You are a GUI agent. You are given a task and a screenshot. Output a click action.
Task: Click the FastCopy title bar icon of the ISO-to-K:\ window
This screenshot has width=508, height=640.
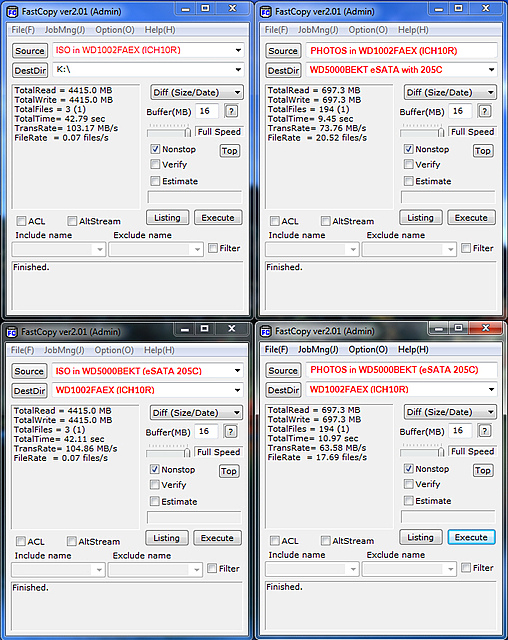click(x=13, y=12)
